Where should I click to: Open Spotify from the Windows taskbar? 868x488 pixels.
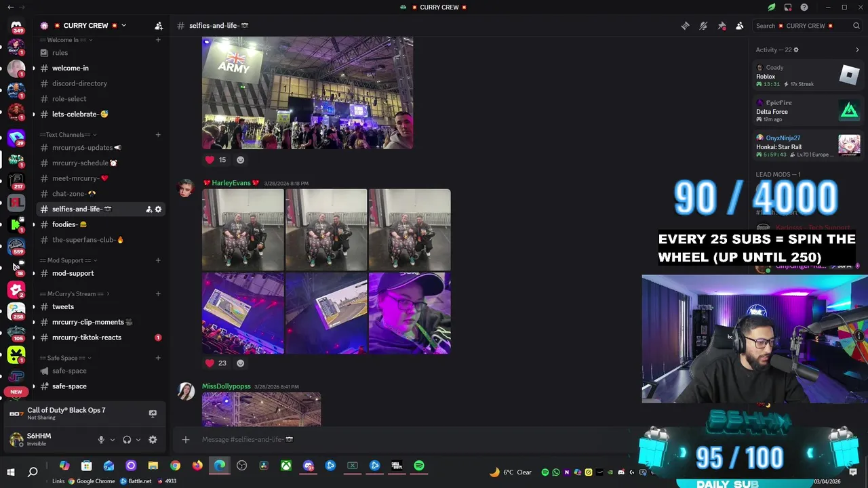pos(419,466)
